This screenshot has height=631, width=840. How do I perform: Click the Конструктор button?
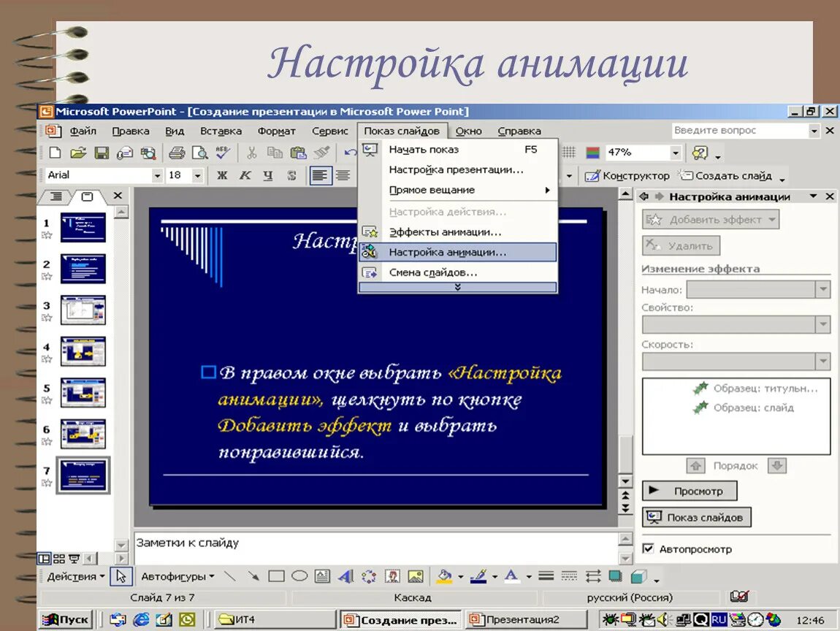pos(627,175)
